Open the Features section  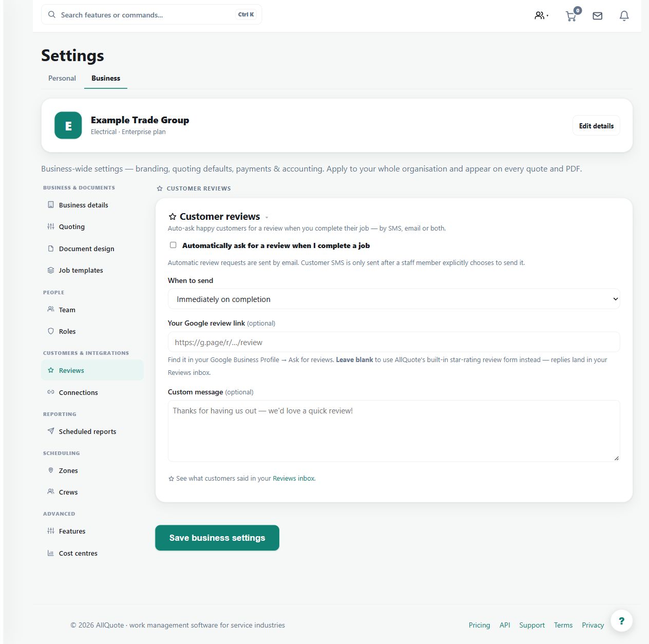92,531
